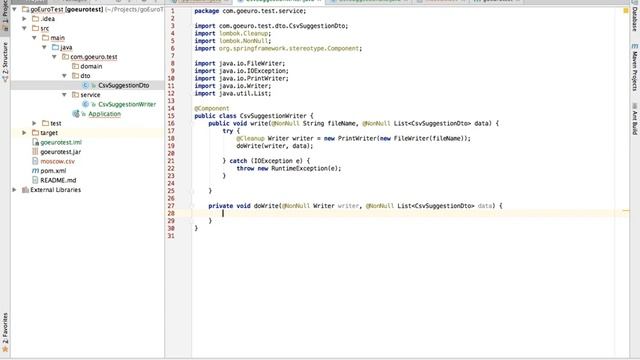
Task: Collapse the dto package arrow
Action: pos(64,76)
